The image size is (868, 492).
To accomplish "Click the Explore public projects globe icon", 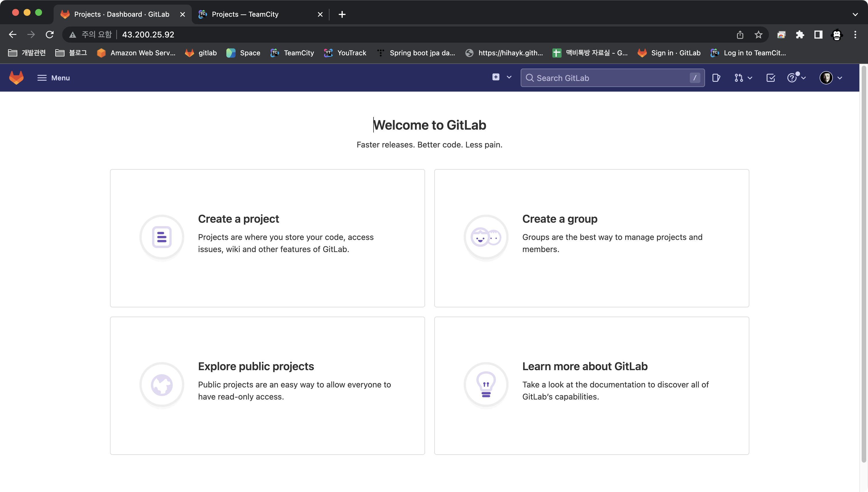I will [x=162, y=385].
